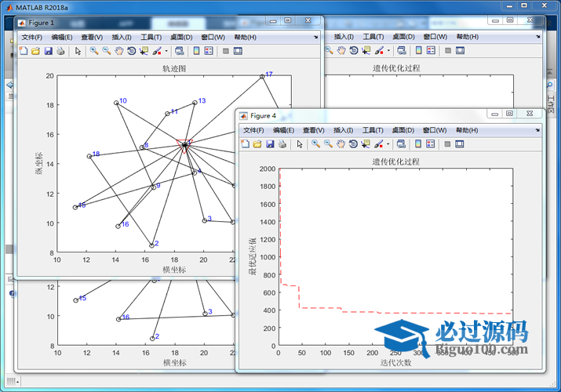Click Print icon in Figure 4 toolbar
The height and width of the screenshot is (392, 561).
(x=282, y=144)
